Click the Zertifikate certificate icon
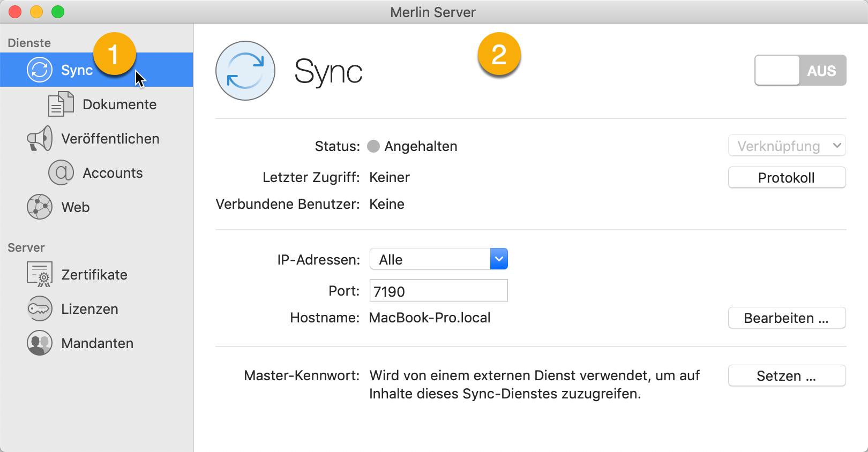This screenshot has height=452, width=868. pos(40,274)
